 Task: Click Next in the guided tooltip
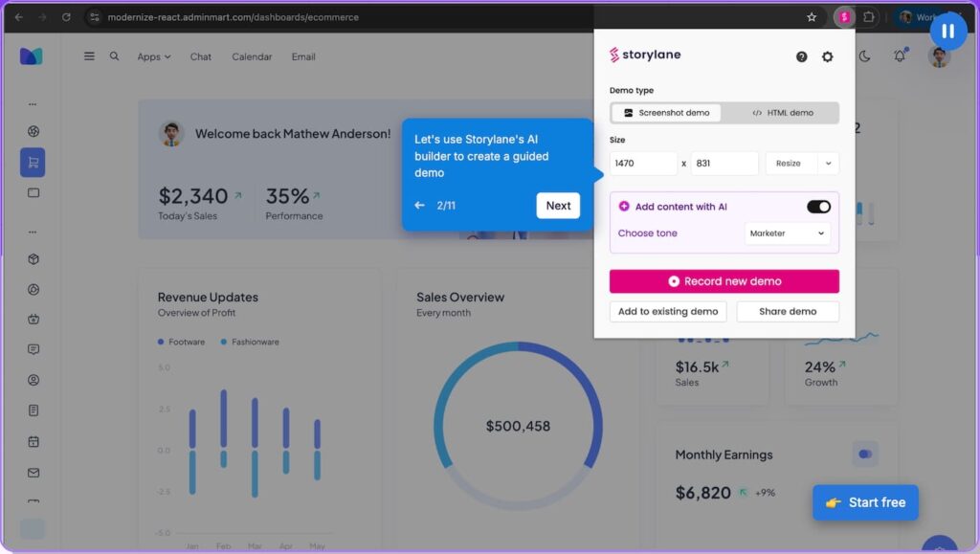[558, 206]
